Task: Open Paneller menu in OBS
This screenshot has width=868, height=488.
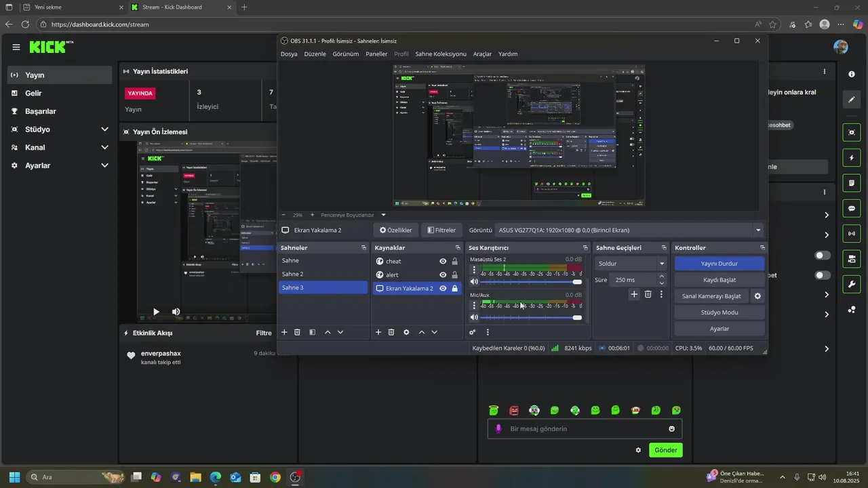Action: pyautogui.click(x=376, y=54)
